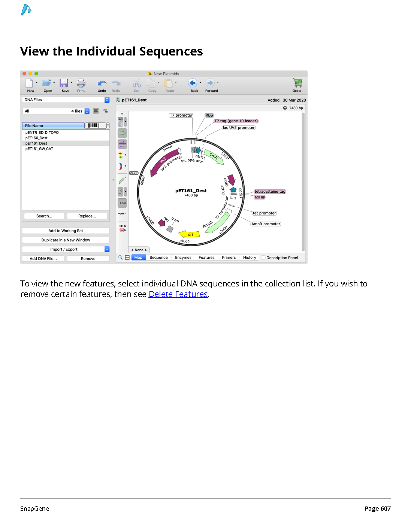Switch to the Map tab

[x=138, y=258]
